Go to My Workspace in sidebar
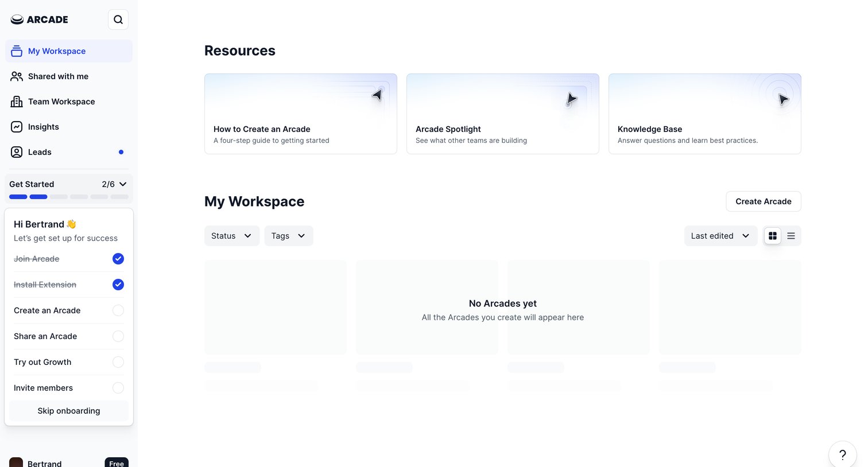Screen dimensions: 868x467 (x=69, y=51)
